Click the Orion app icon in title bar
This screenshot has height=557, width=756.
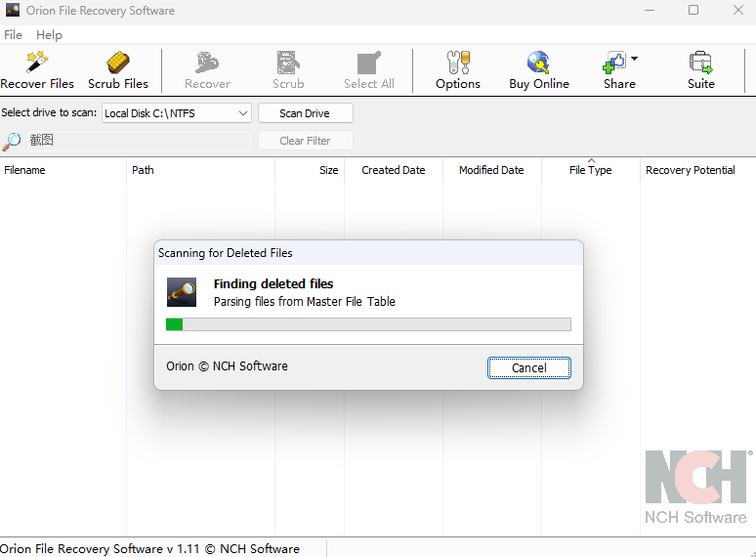point(13,10)
